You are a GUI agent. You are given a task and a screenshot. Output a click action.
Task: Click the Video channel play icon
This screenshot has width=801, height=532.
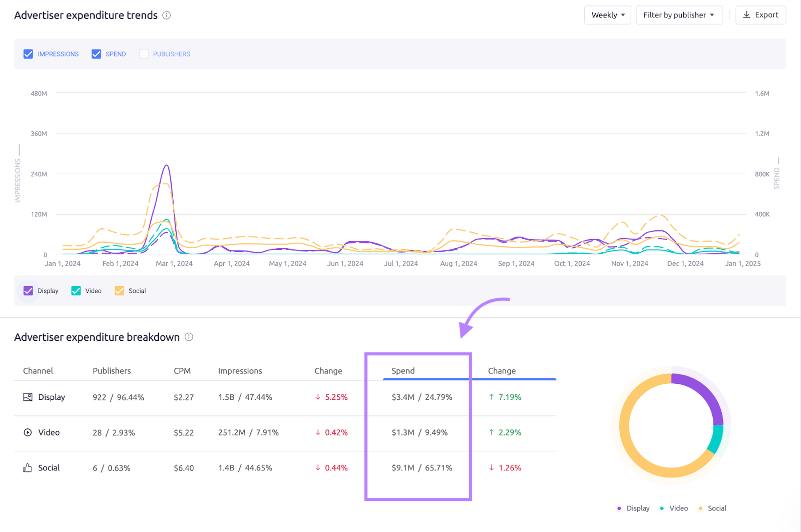(28, 432)
